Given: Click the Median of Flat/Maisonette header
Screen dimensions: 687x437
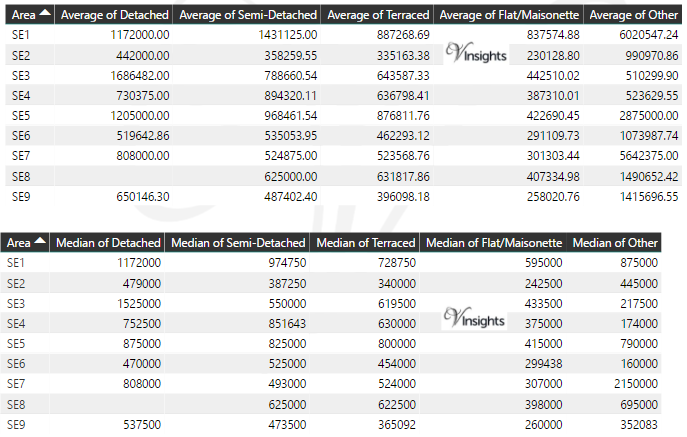Looking at the screenshot, I should click(x=494, y=242).
